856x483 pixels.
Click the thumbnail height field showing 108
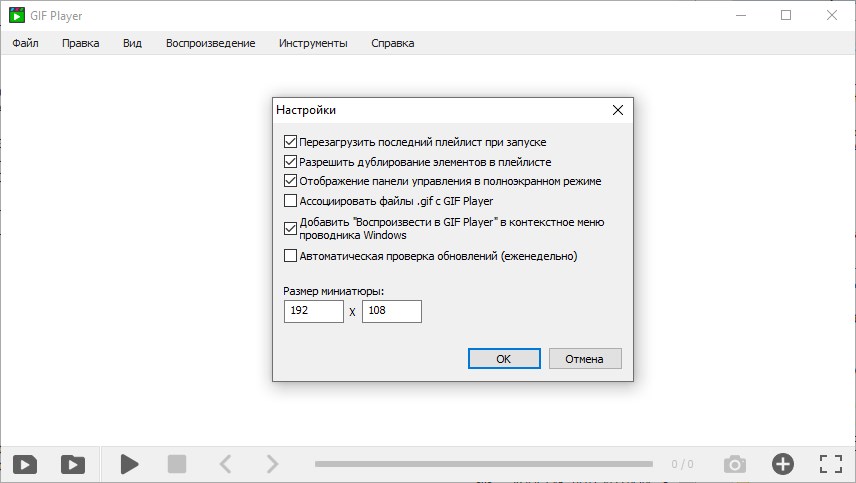pyautogui.click(x=392, y=311)
